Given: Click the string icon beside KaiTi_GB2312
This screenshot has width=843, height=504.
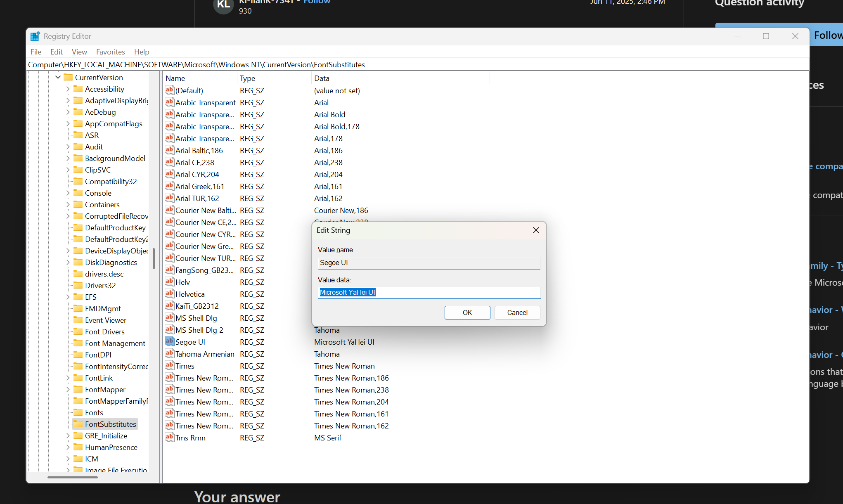Looking at the screenshot, I should coord(169,306).
